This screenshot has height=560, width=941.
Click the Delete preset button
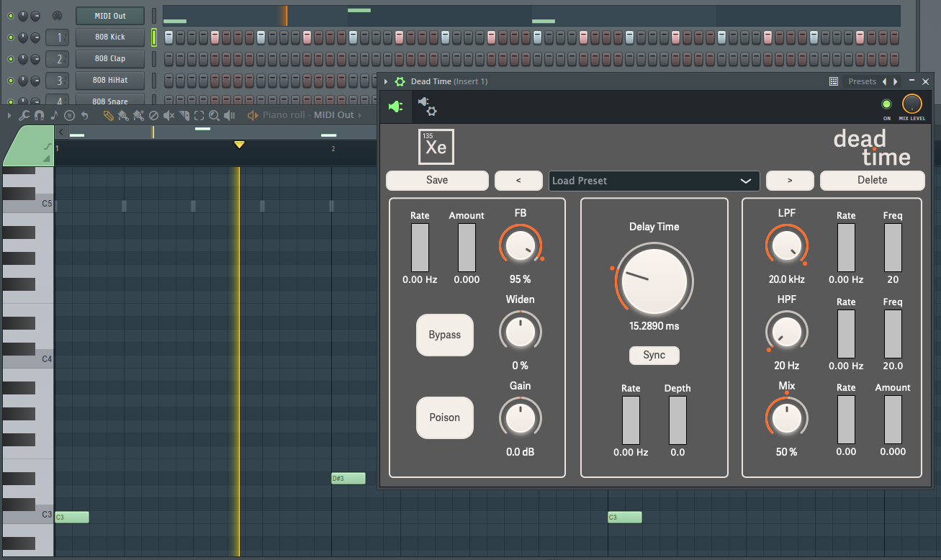tap(873, 180)
